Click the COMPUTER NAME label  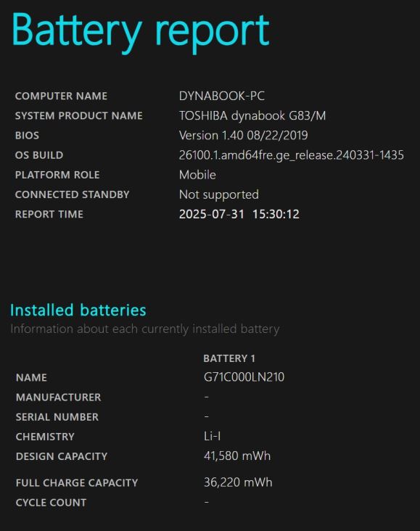tap(62, 96)
